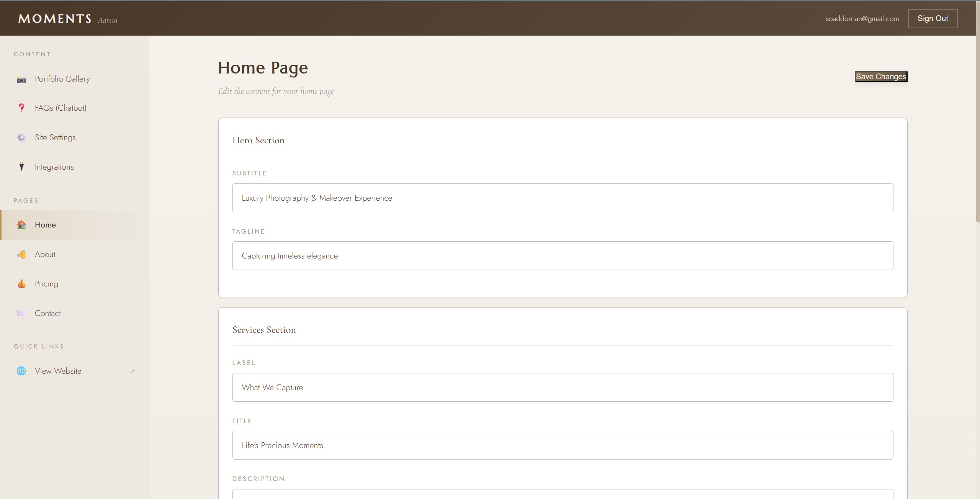The height and width of the screenshot is (499, 980).
Task: Click the plug icon for Integrations
Action: [x=21, y=167]
